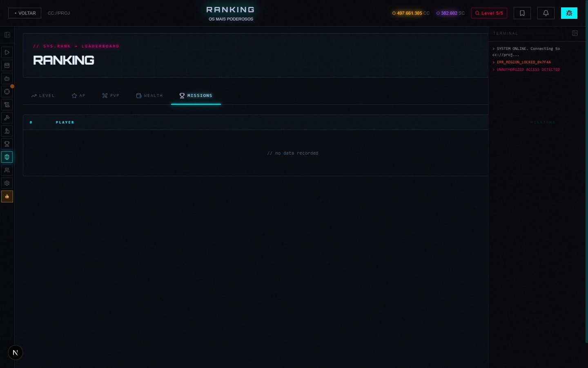Viewport: 588px width, 368px height.
Task: Select the highlighted shield sidebar icon
Action: click(x=7, y=157)
